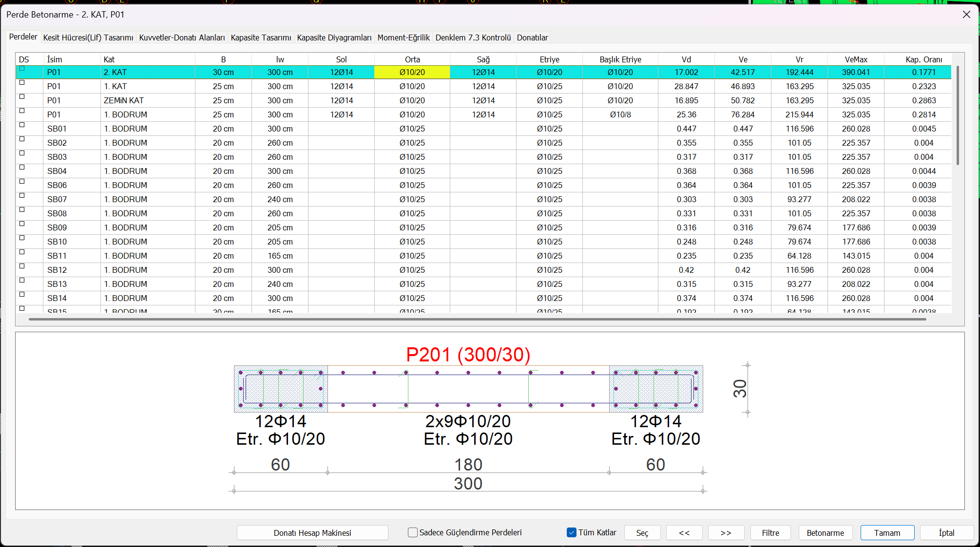The width and height of the screenshot is (980, 547).
Task: Go to next wall with >> button
Action: (x=726, y=533)
